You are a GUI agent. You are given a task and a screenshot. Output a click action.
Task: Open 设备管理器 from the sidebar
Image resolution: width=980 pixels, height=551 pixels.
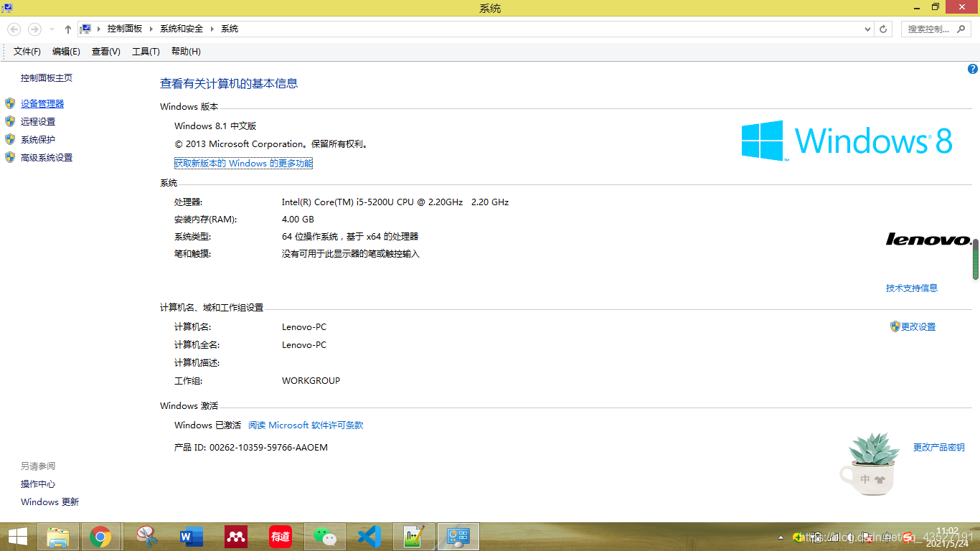click(x=42, y=104)
